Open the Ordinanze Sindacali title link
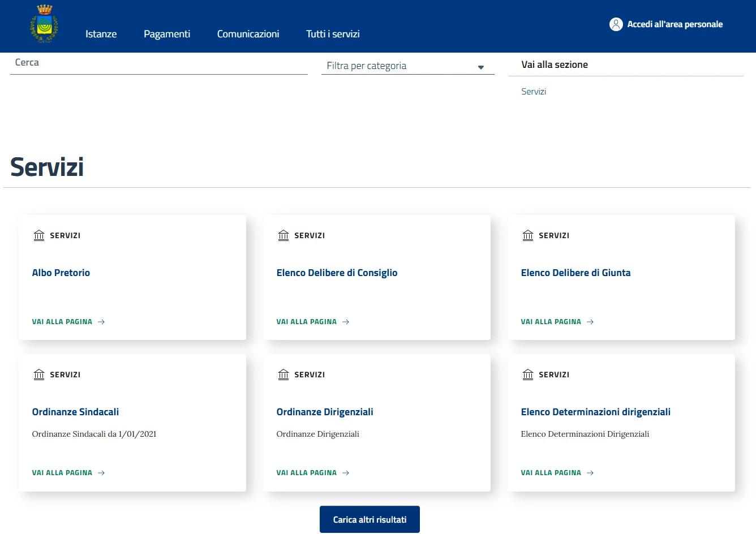Image resolution: width=756 pixels, height=534 pixels. (75, 412)
